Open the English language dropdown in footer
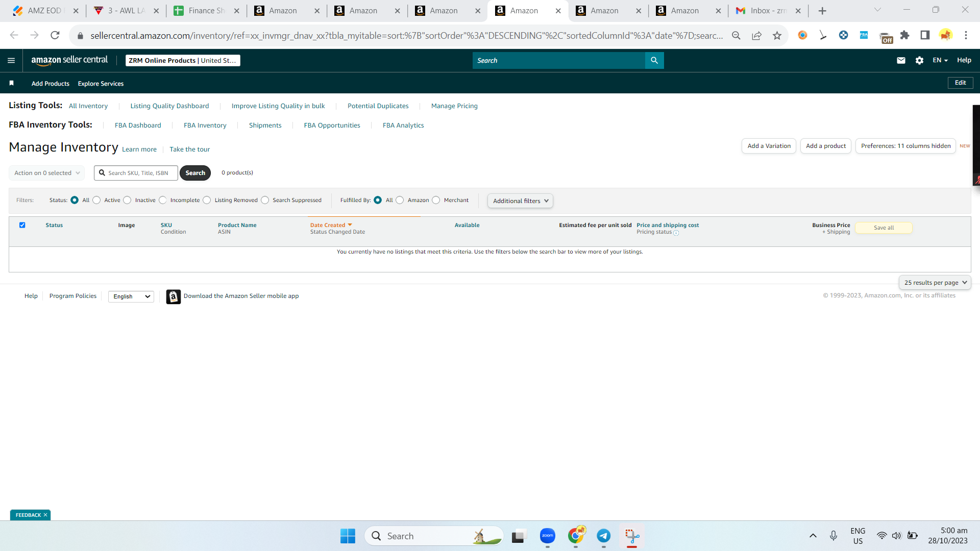The width and height of the screenshot is (980, 551). click(131, 296)
